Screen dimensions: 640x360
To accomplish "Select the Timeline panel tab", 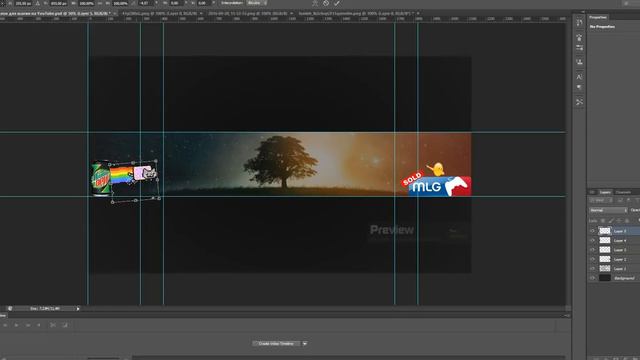I will [x=3, y=316].
